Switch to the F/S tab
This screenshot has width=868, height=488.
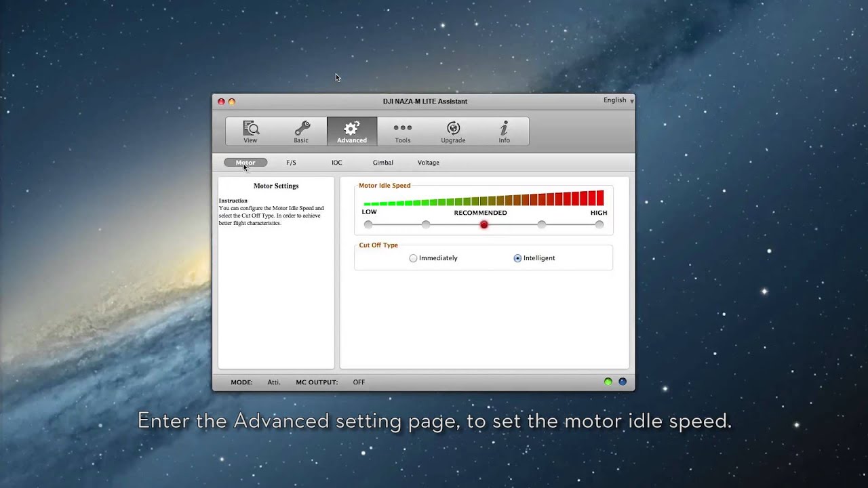(291, 163)
